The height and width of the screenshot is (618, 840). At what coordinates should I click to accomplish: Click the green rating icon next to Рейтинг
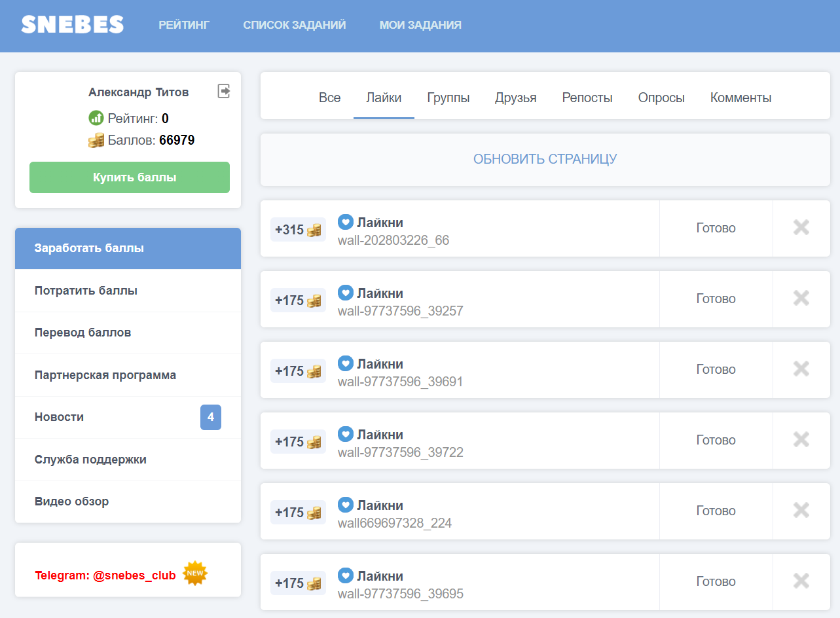[96, 118]
